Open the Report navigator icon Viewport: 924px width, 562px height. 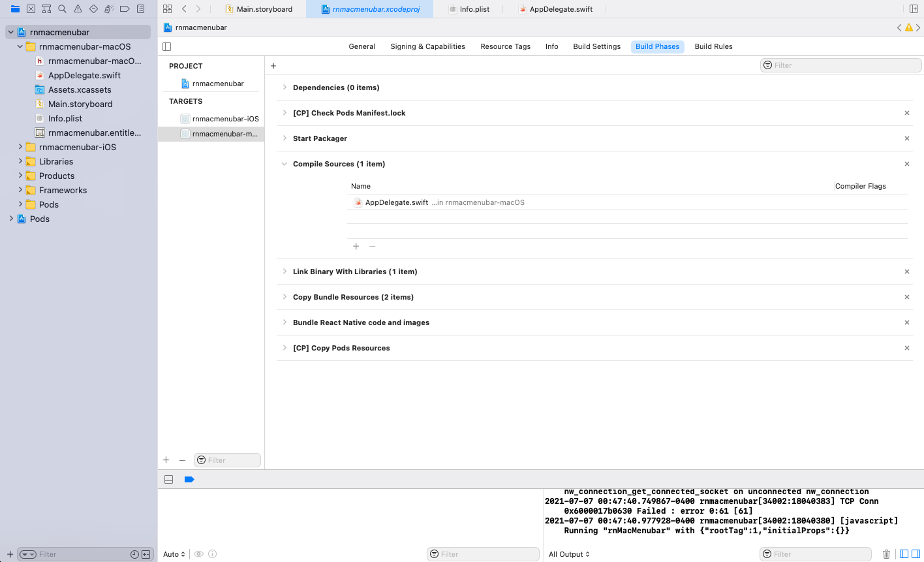pos(140,9)
